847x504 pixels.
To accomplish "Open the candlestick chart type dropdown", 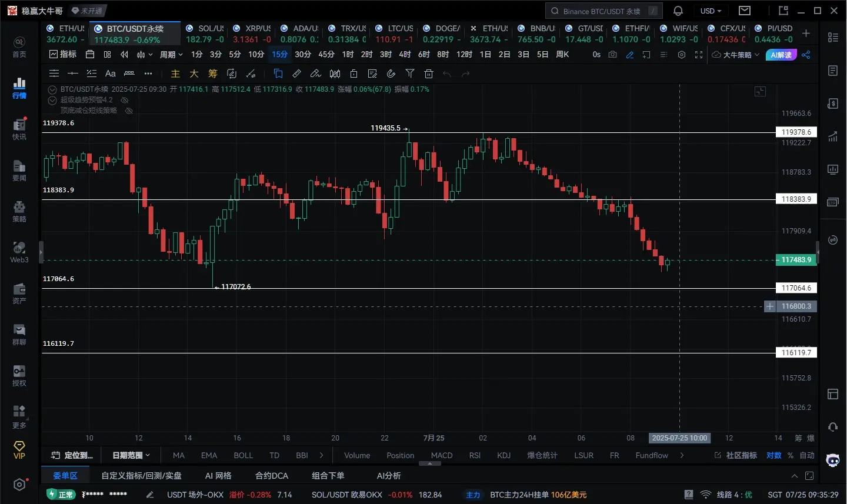I will coord(144,55).
